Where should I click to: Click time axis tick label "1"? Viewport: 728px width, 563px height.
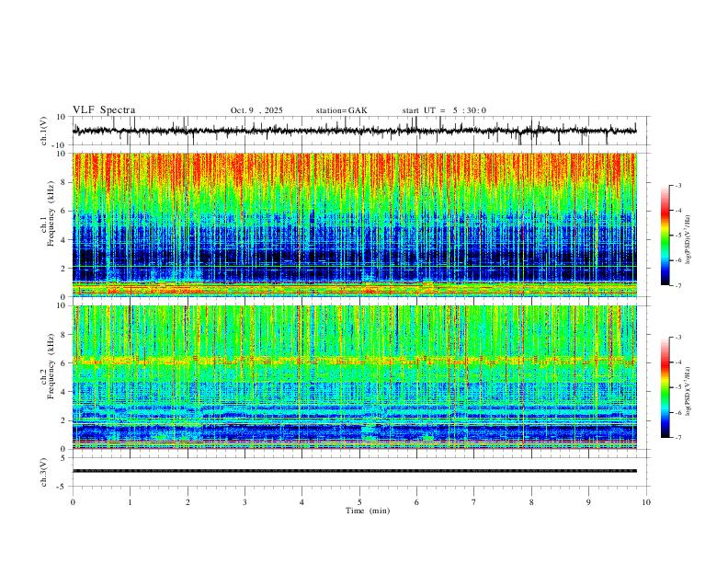(x=130, y=502)
